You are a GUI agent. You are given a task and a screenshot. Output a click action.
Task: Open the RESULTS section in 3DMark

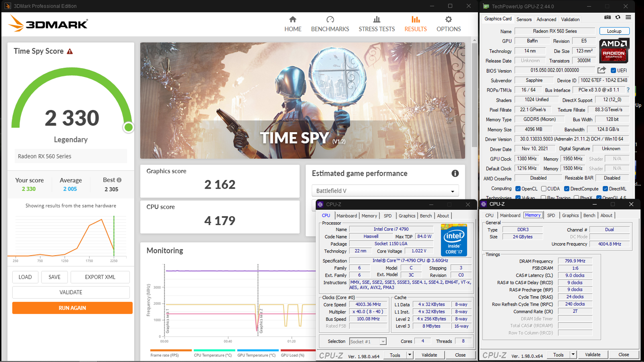[x=416, y=24]
